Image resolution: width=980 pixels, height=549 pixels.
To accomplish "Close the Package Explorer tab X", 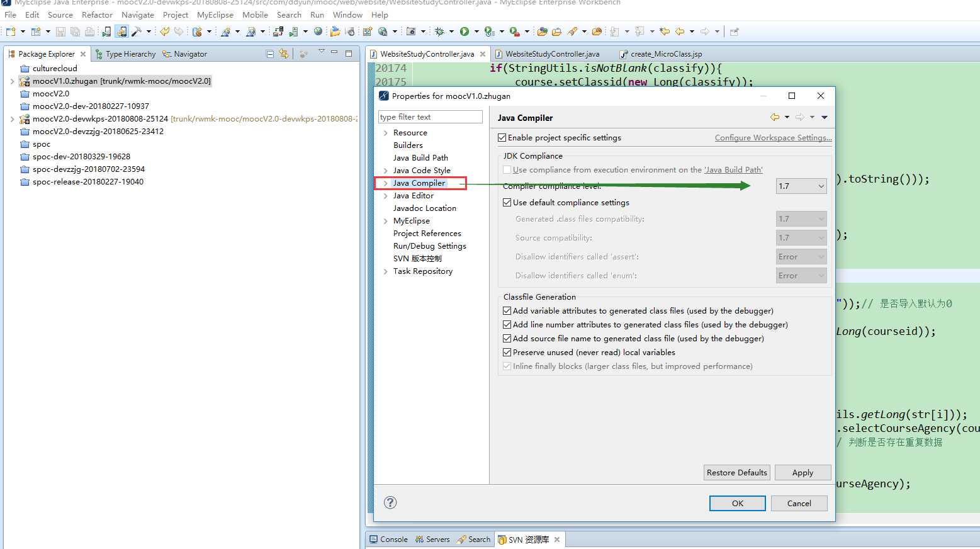I will coord(83,54).
